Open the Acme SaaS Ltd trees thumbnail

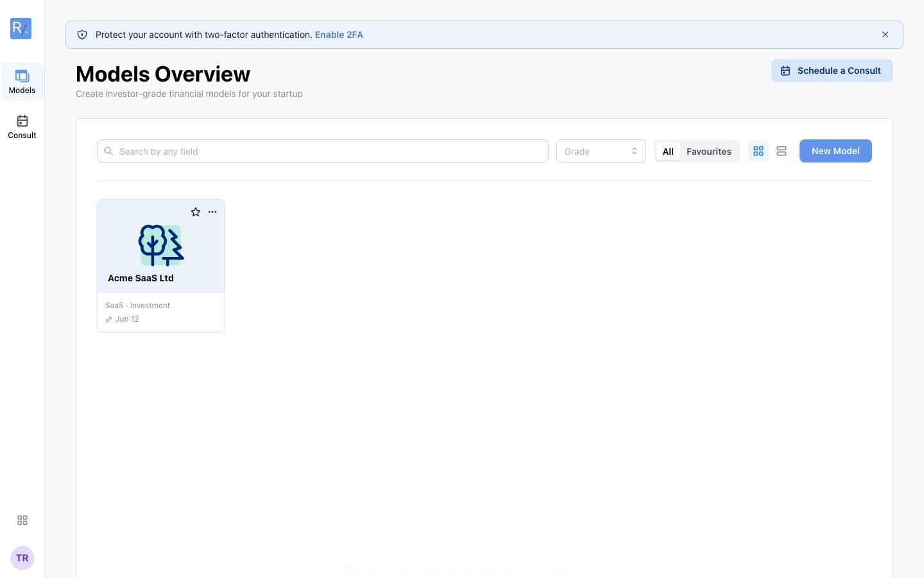point(161,245)
